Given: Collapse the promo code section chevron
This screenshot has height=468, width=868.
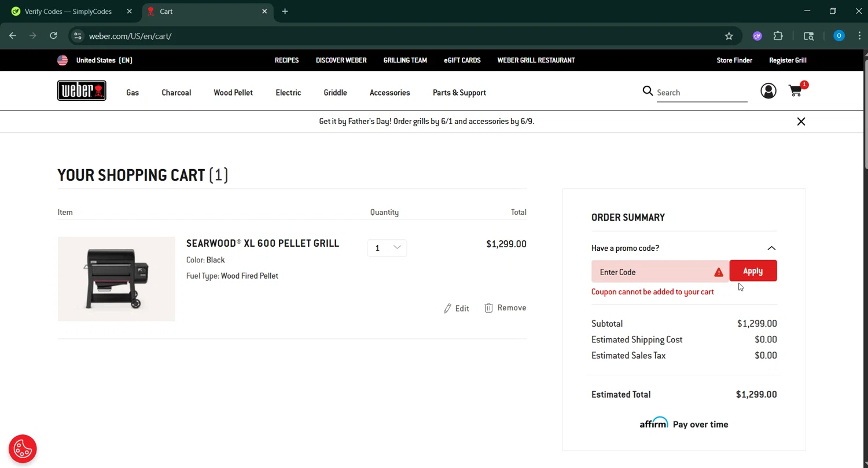Looking at the screenshot, I should pyautogui.click(x=771, y=248).
